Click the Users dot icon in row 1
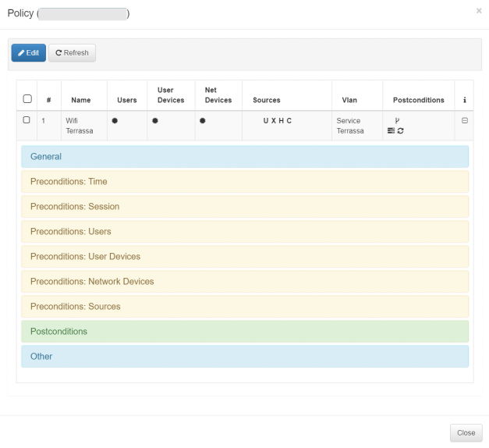The image size is (489, 448). 115,120
